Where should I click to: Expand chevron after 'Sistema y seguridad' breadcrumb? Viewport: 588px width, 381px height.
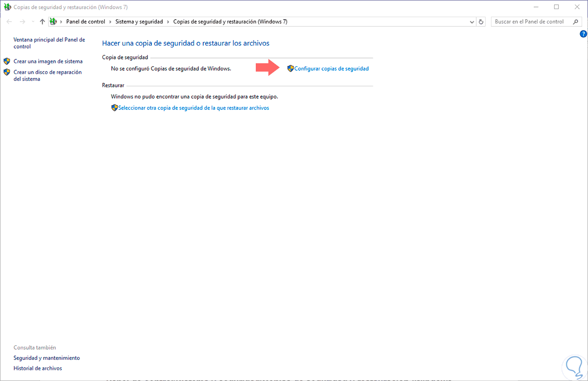click(x=168, y=22)
